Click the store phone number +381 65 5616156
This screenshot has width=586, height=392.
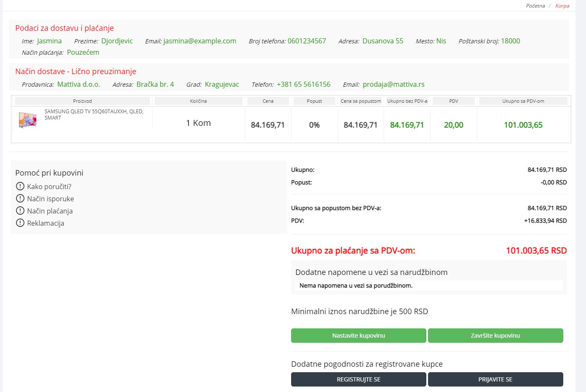[x=303, y=84]
